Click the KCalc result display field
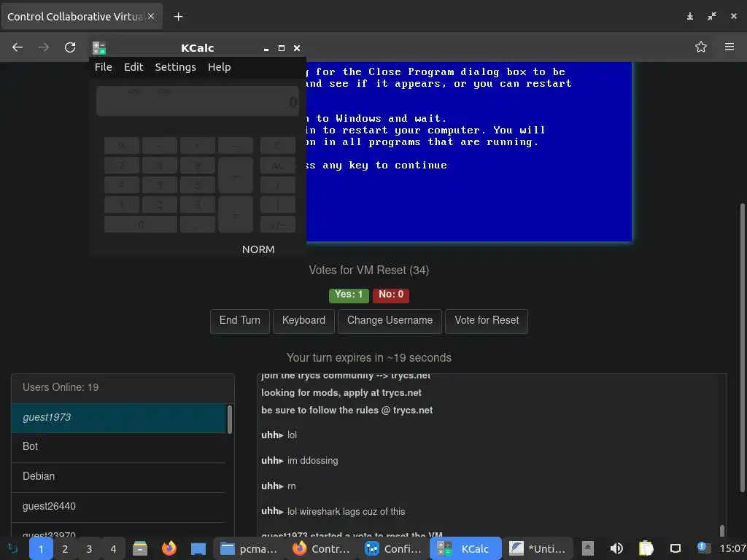This screenshot has width=747, height=560. click(x=198, y=101)
